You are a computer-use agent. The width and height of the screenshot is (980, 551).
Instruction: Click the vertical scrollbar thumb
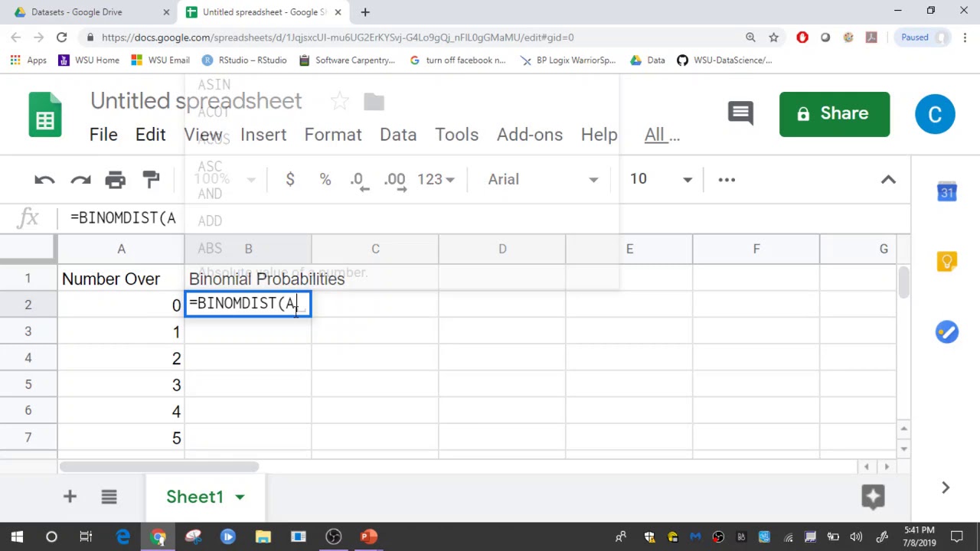tap(904, 282)
